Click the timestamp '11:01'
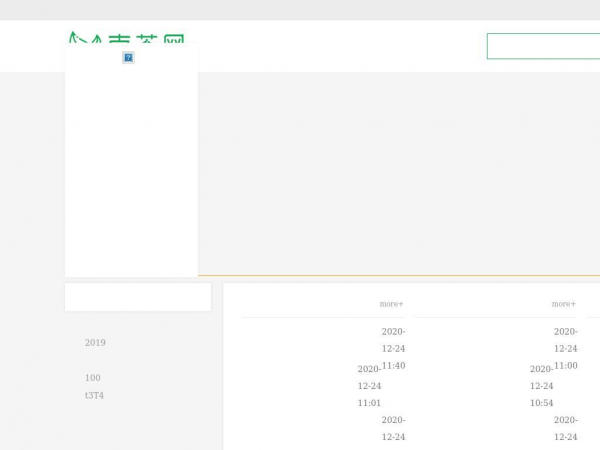Viewport: 600px width, 450px height. (x=369, y=403)
